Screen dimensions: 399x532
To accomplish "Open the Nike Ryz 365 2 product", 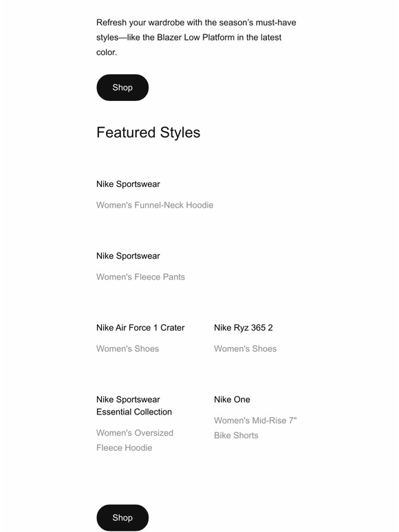I will (244, 328).
